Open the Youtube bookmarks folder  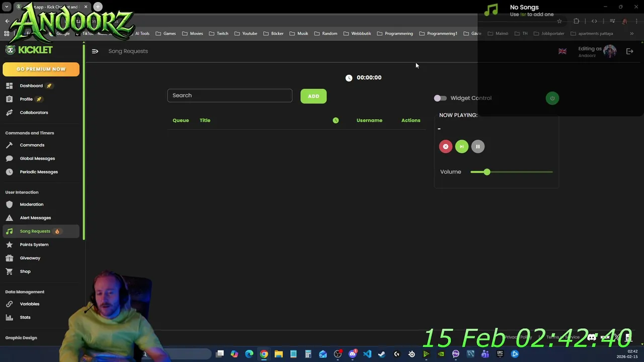pos(246,34)
